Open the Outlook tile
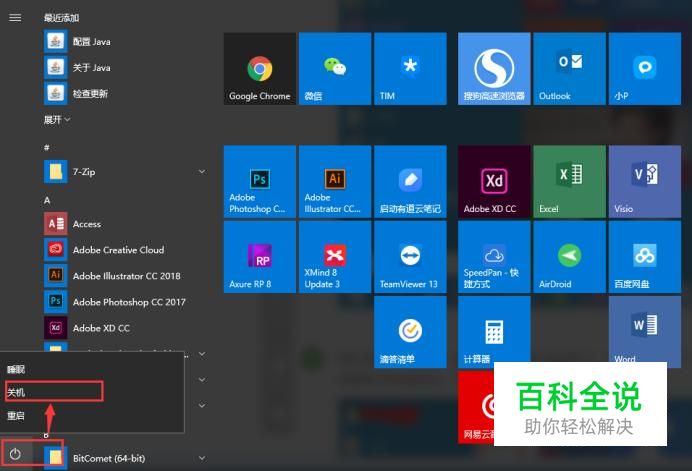 (x=569, y=68)
